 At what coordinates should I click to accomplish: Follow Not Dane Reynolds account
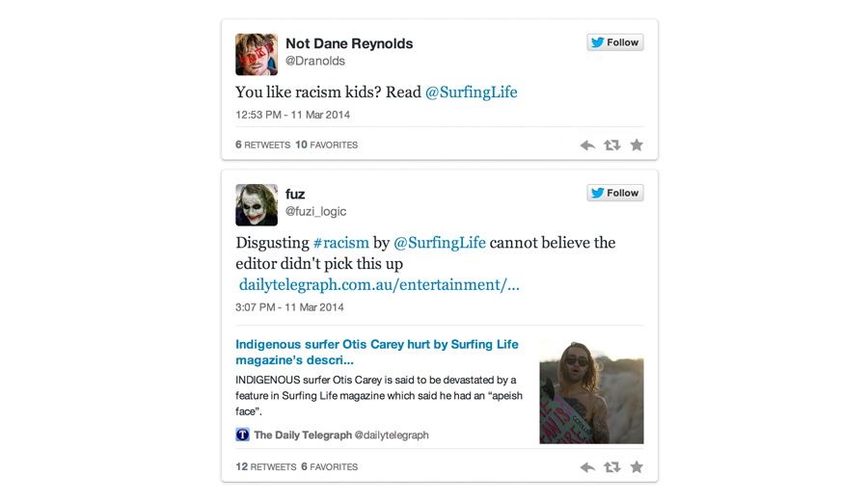click(x=614, y=42)
